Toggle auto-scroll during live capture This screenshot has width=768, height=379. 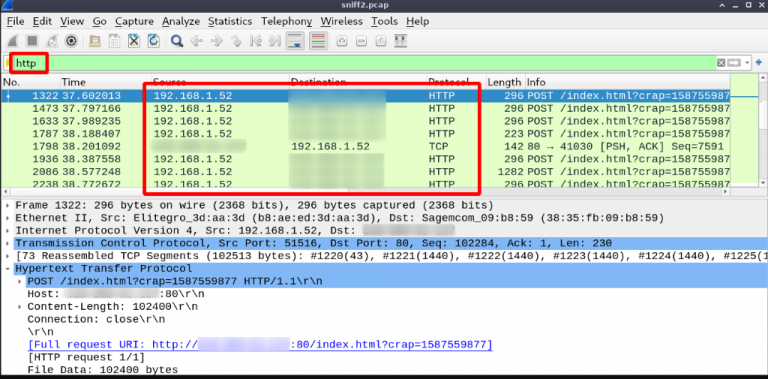pos(295,41)
